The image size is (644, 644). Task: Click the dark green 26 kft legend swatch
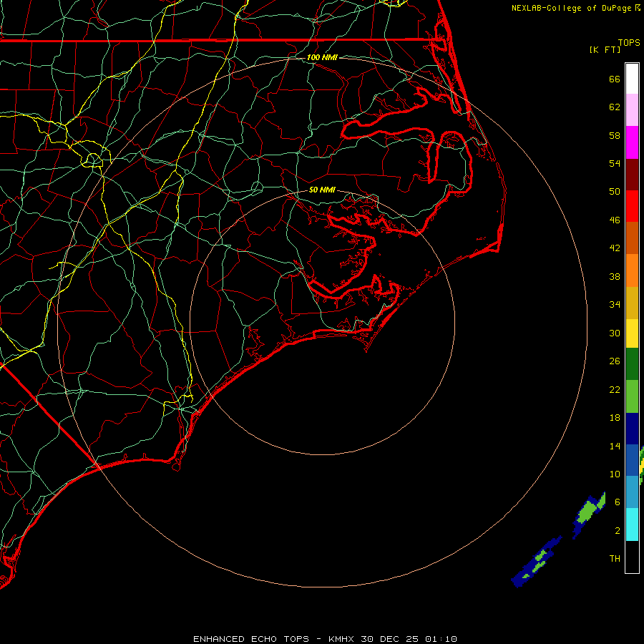pyautogui.click(x=632, y=364)
